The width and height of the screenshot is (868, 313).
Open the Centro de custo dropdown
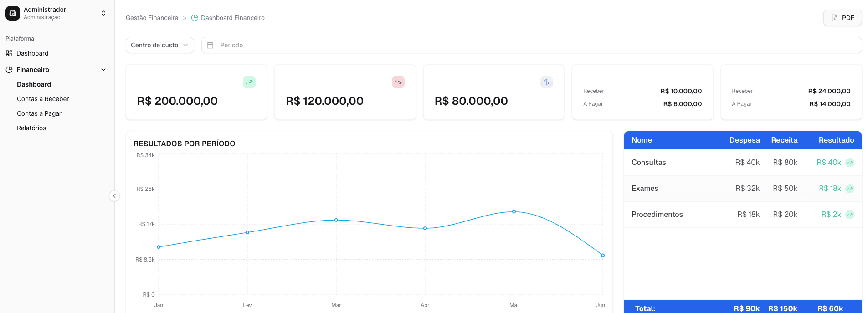tap(159, 45)
